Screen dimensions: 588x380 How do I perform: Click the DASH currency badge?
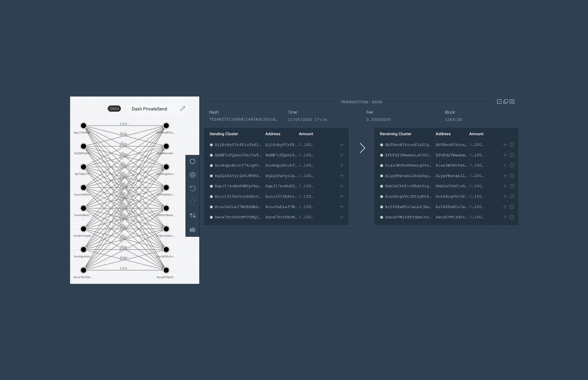(114, 109)
